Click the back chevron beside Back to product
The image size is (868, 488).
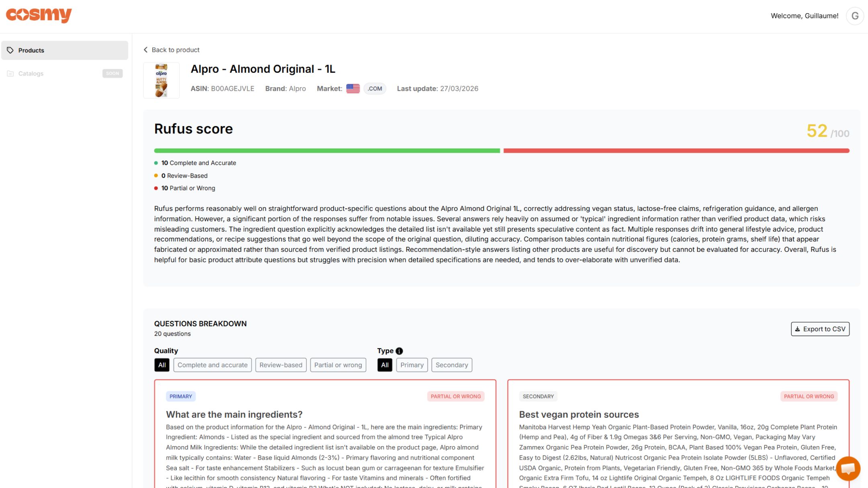tap(145, 49)
